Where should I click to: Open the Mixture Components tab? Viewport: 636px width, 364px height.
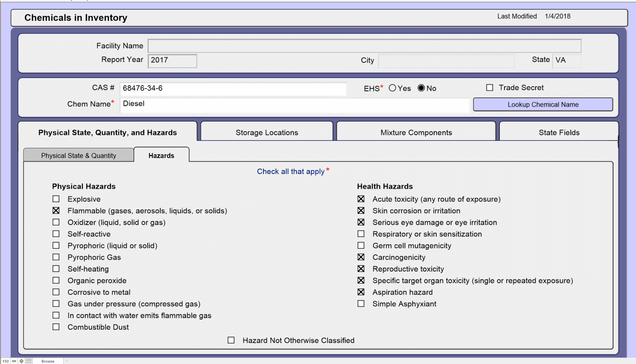tap(416, 133)
